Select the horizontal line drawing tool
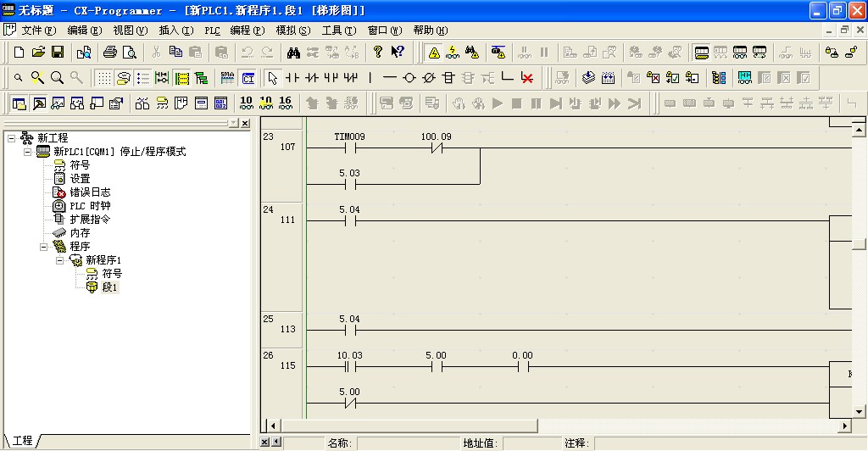This screenshot has height=451, width=868. click(389, 78)
